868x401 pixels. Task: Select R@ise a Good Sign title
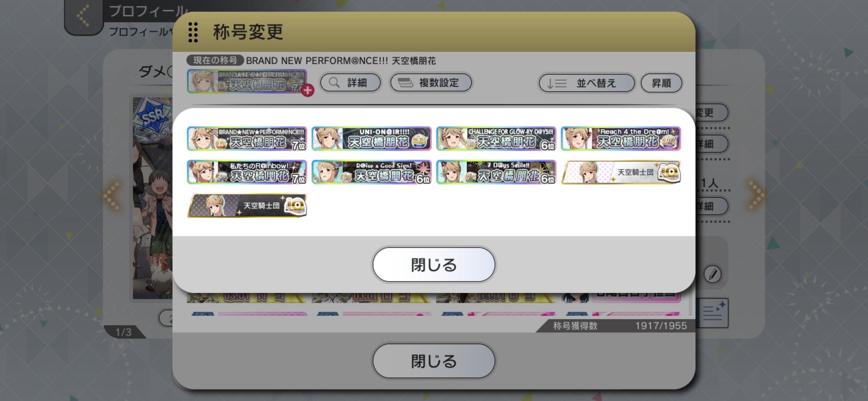pos(371,172)
